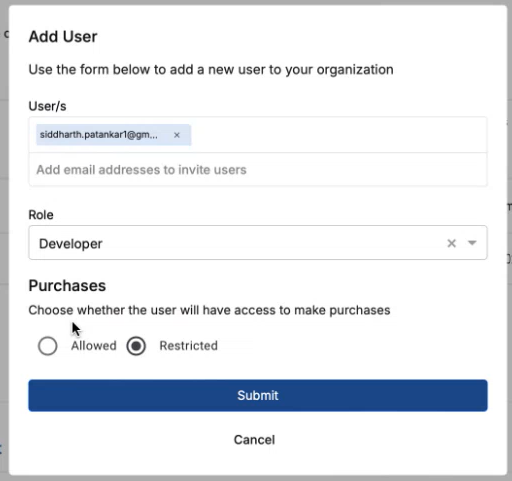Clear the Developer role selection
The image size is (512, 481).
[x=451, y=243]
